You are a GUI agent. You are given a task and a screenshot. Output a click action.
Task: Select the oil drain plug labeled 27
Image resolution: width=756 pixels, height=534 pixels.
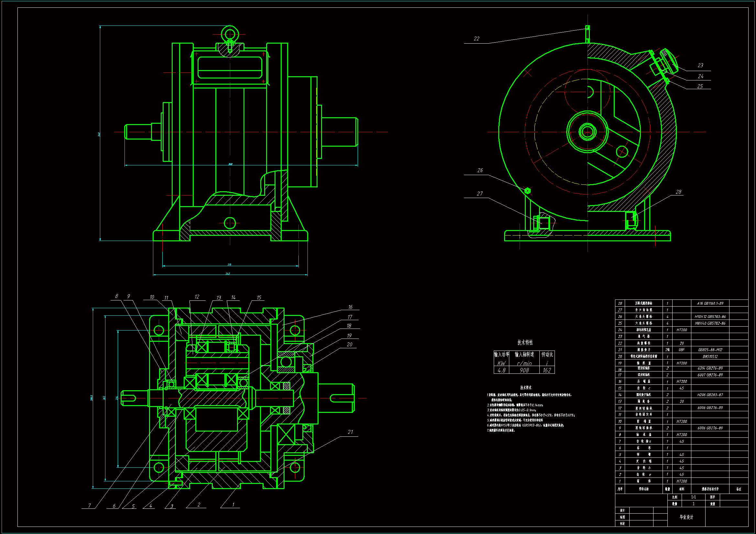542,223
